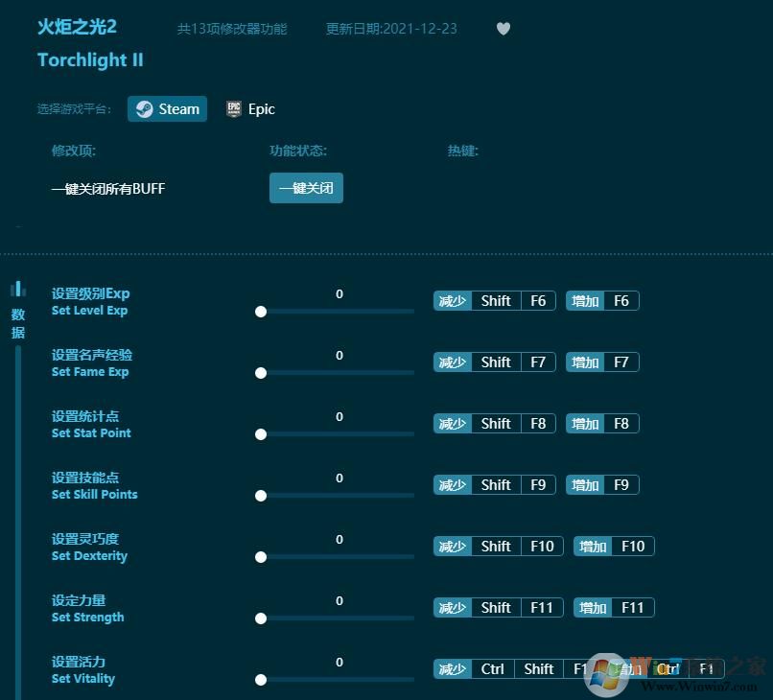Select the Epic platform option
773x700 pixels.
pos(250,109)
